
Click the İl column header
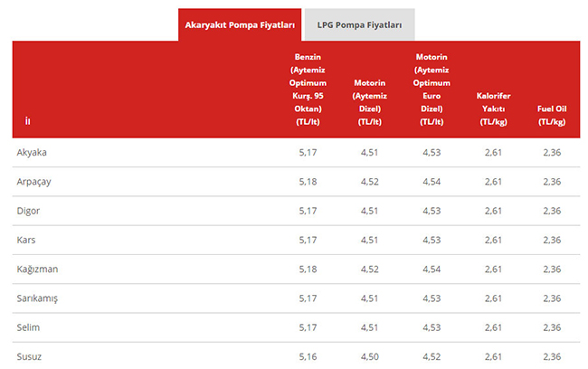(28, 121)
